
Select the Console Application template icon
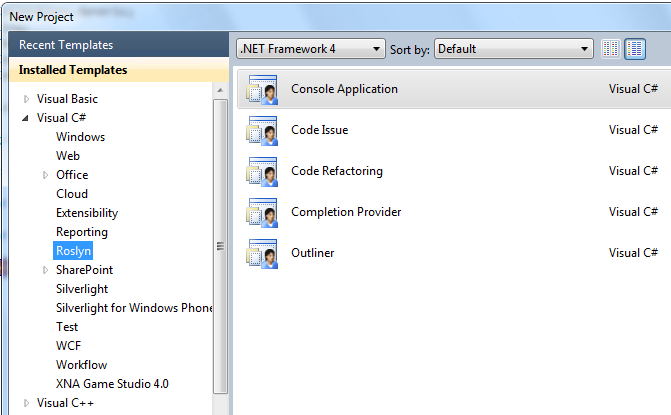coord(262,89)
